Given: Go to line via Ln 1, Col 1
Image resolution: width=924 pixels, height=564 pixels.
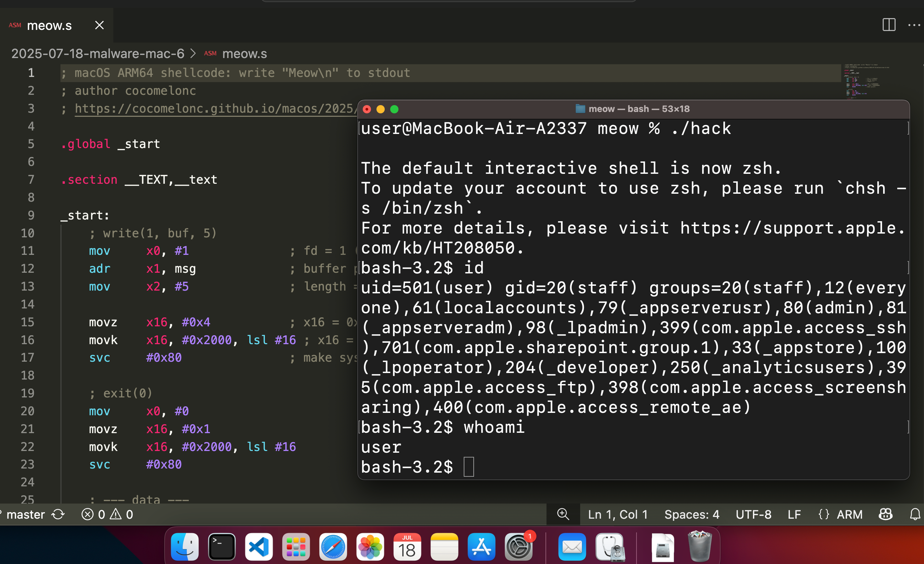Looking at the screenshot, I should (618, 514).
